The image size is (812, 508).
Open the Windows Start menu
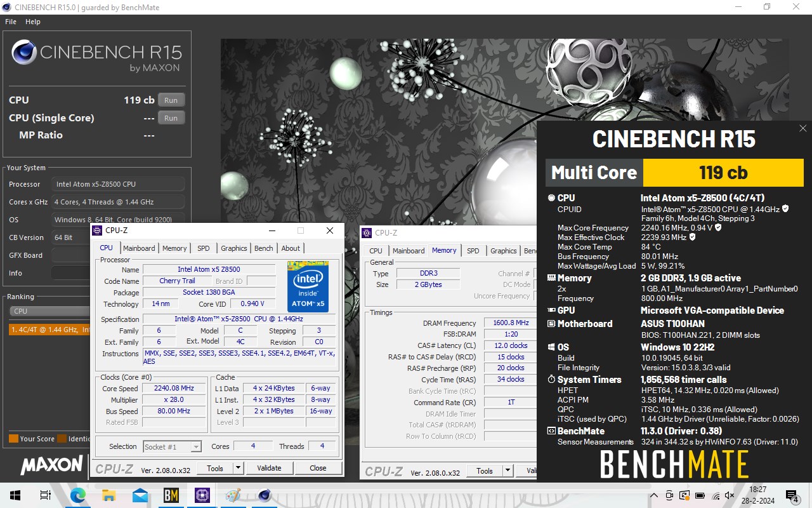pyautogui.click(x=14, y=495)
